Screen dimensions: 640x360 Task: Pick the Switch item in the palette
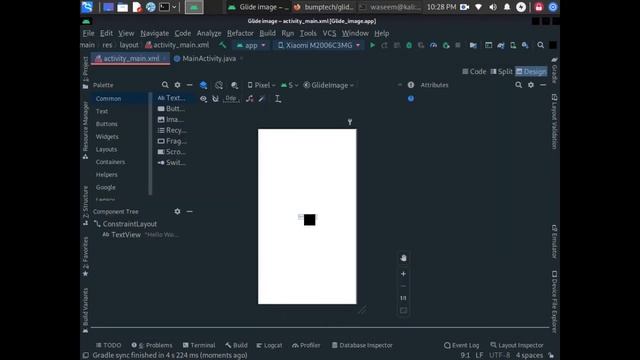click(x=172, y=162)
